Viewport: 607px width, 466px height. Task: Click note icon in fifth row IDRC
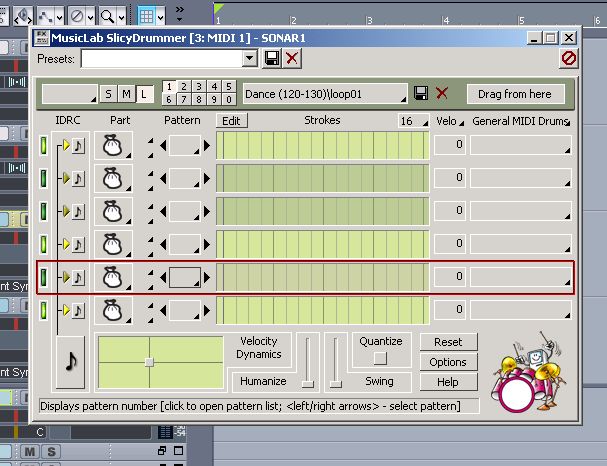pos(78,277)
